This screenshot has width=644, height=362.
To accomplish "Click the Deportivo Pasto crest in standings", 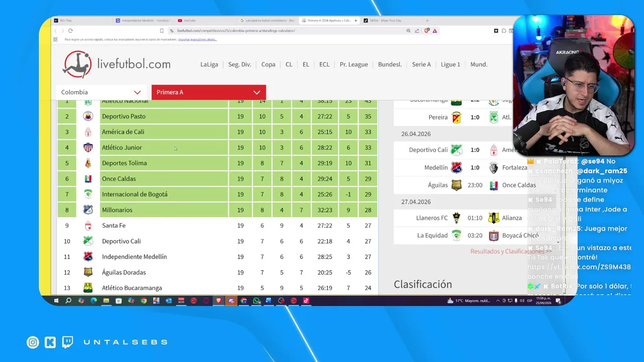I will click(x=88, y=116).
